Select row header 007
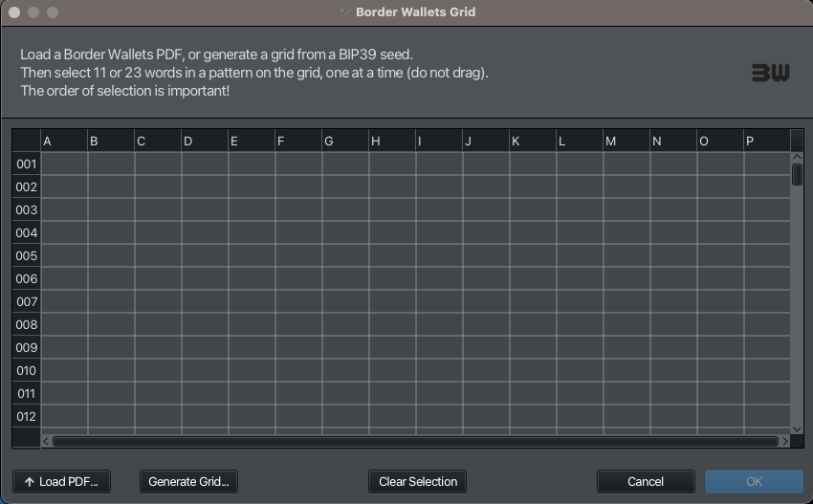 (27, 301)
